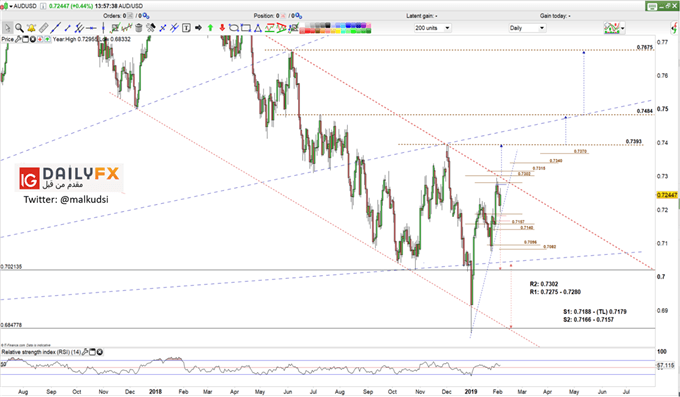Close positions with X beside Position
Screen dimensions: 680x397
pyautogui.click(x=283, y=16)
